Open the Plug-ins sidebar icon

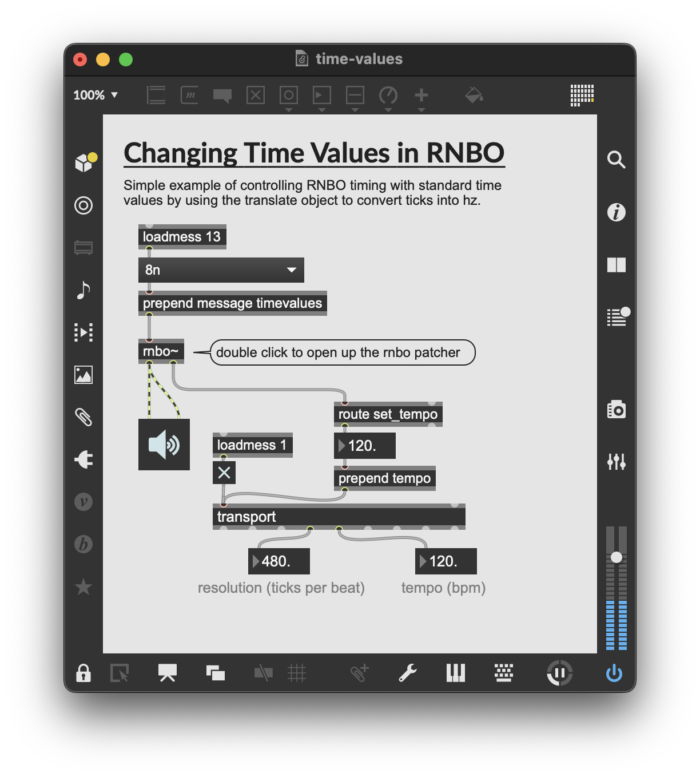click(83, 459)
